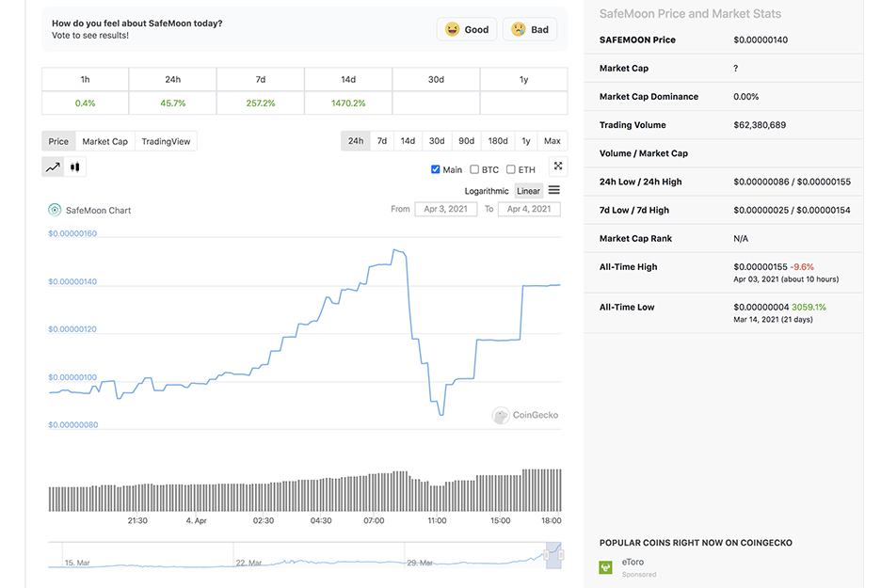881x588 pixels.
Task: Select the Max chart range
Action: [x=553, y=141]
